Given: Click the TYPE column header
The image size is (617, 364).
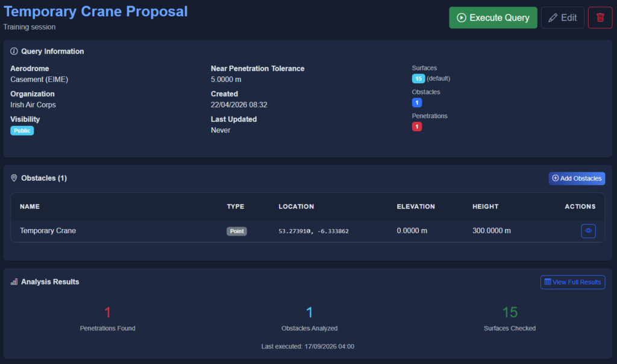Looking at the screenshot, I should click(x=236, y=207).
